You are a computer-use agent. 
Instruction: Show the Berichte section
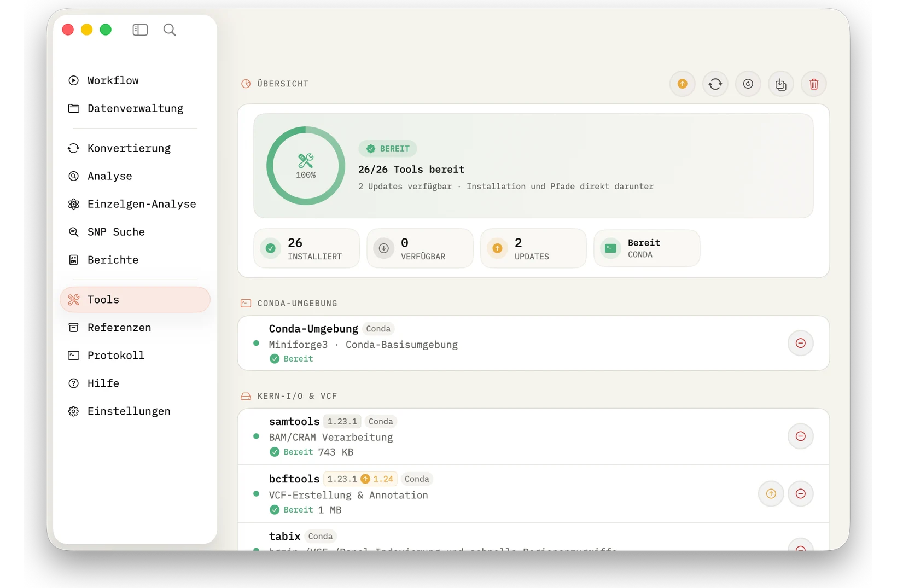point(135,260)
